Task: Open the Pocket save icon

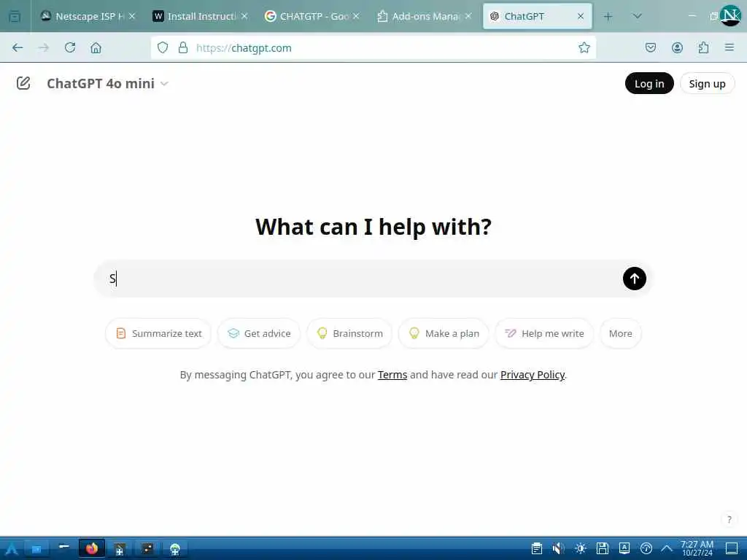Action: point(651,47)
